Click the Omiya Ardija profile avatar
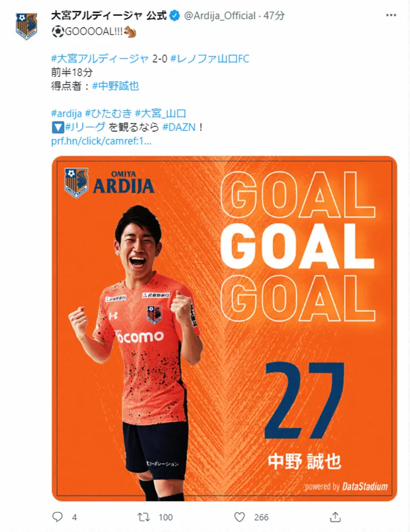Screen dimensions: 410x532 click(x=27, y=26)
